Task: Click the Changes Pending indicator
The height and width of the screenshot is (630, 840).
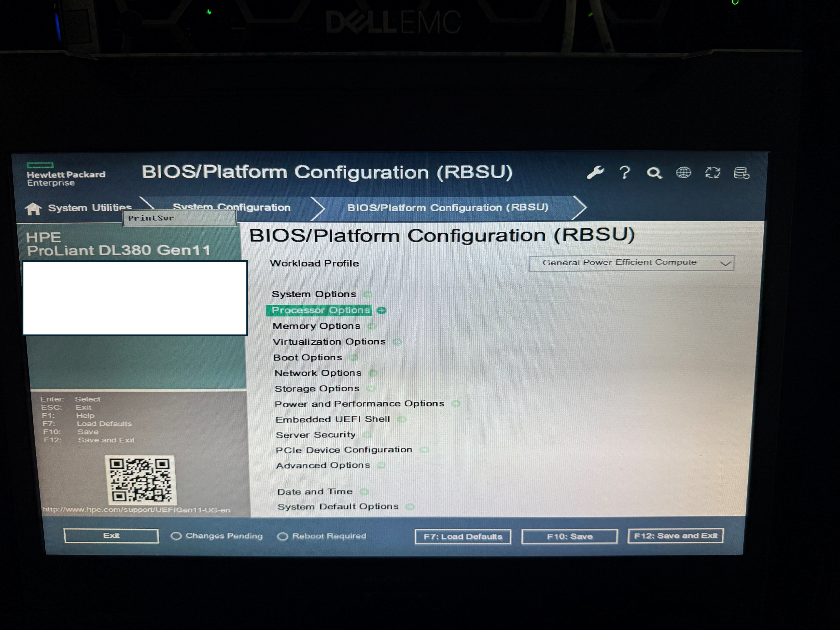Action: click(216, 536)
